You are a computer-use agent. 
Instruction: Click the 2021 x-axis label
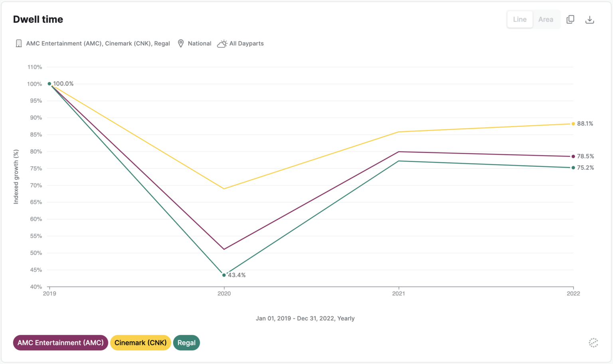pos(398,293)
